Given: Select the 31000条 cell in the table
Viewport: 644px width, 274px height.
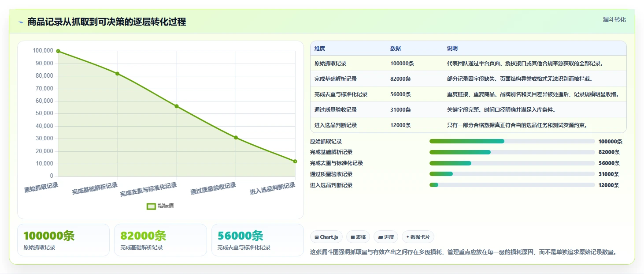Looking at the screenshot, I should [400, 110].
